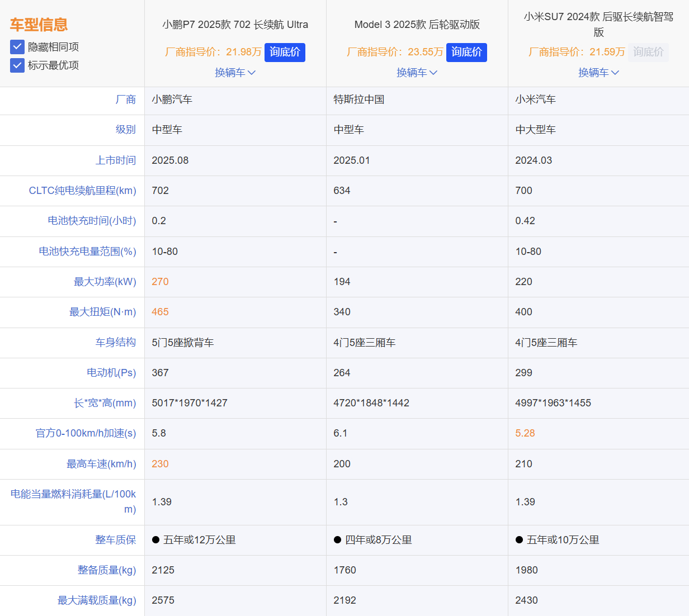Click 厂商指导价: 21.98万 price text
The width and height of the screenshot is (689, 616).
(x=213, y=52)
